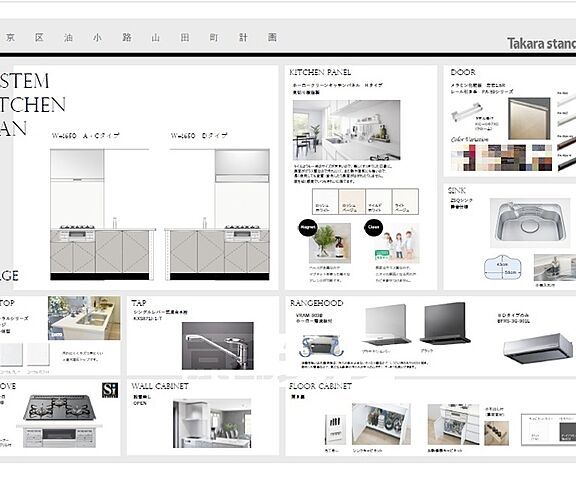
Task: Click the KITCHEN PANEL section heading
Action: pos(320,72)
